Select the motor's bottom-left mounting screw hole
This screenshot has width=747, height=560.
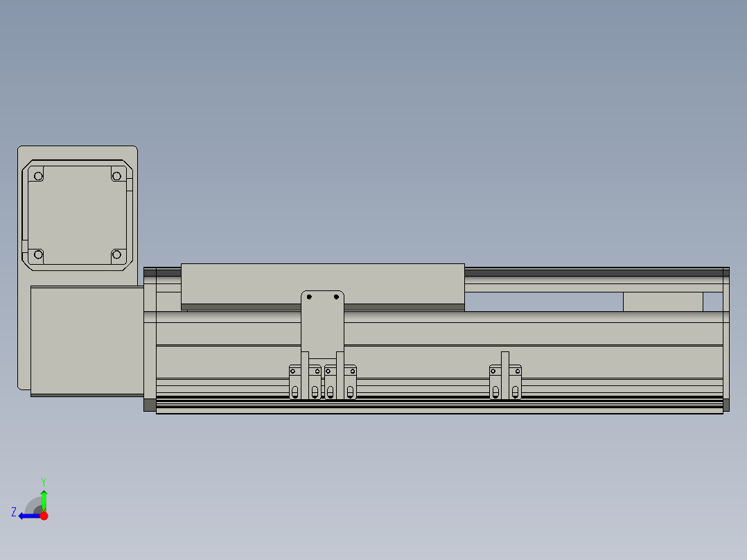click(x=38, y=254)
